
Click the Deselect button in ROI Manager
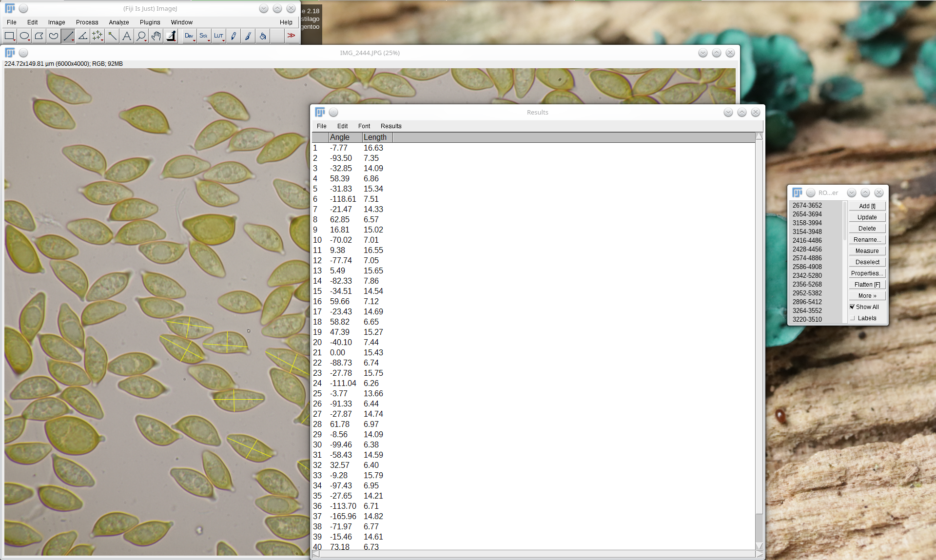coord(867,262)
